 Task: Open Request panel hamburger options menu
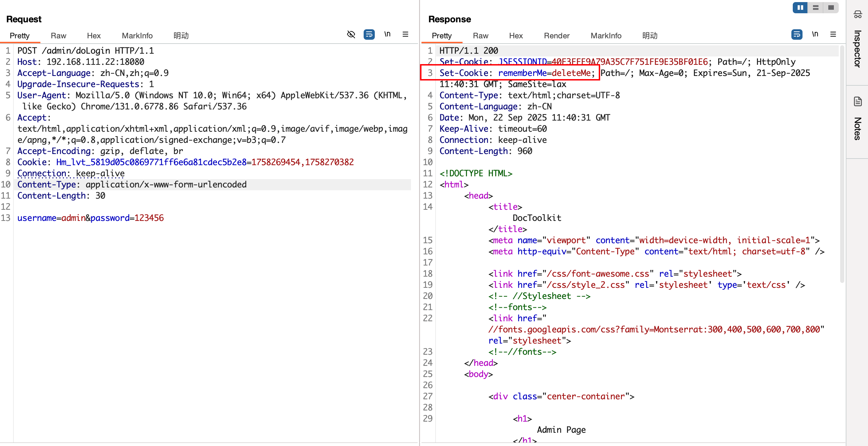405,34
